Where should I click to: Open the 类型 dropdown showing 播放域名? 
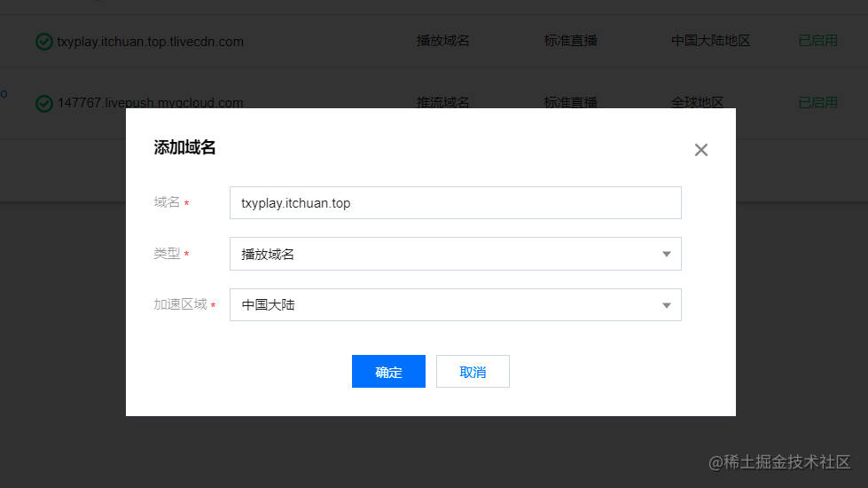click(x=455, y=254)
